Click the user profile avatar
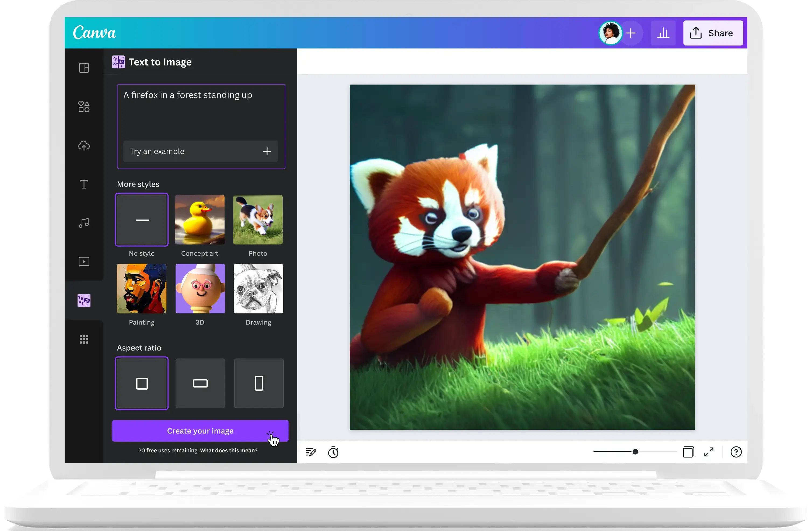Viewport: 812px width, 531px height. pyautogui.click(x=610, y=33)
